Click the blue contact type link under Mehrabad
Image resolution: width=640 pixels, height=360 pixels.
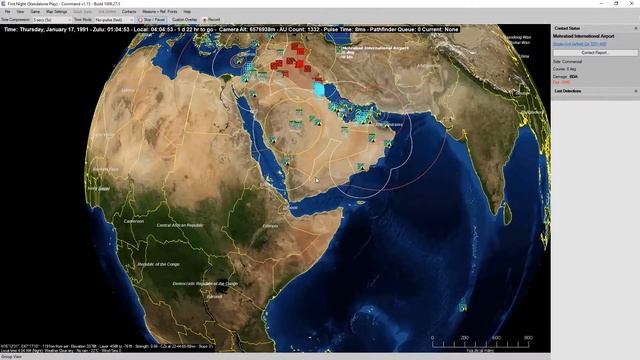click(580, 44)
